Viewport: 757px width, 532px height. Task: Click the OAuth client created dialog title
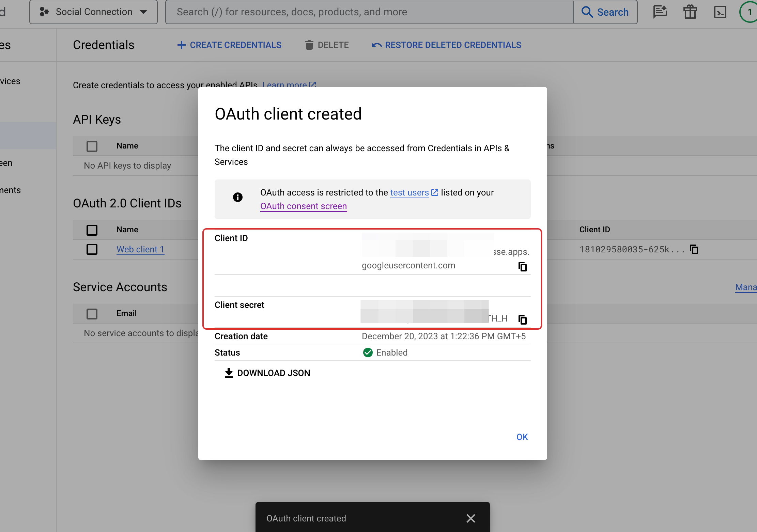pos(288,114)
